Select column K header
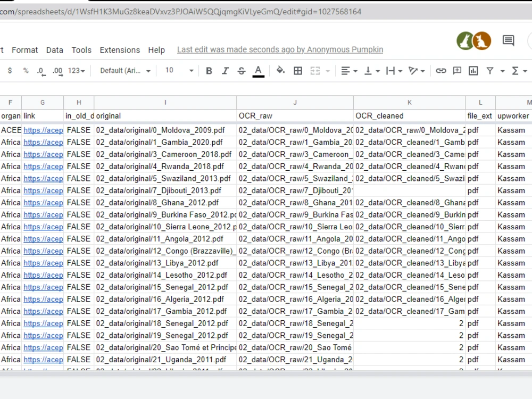Screen dimensions: 532x399 [410, 103]
